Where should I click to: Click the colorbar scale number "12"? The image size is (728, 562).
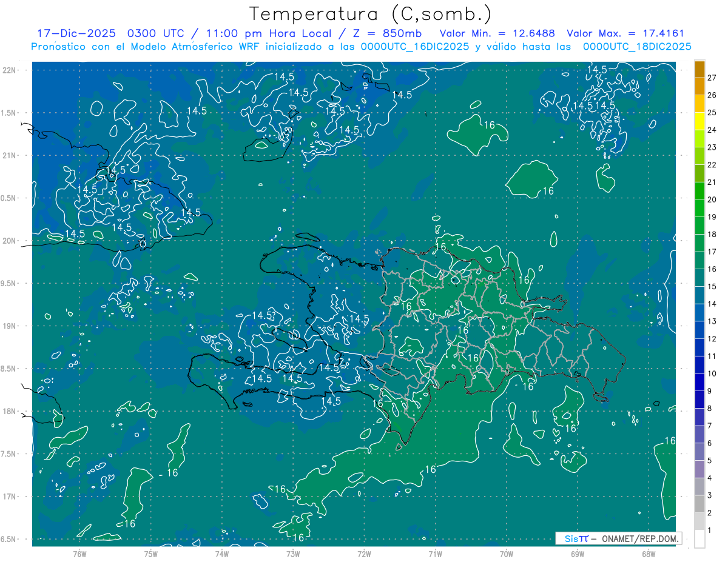(712, 338)
